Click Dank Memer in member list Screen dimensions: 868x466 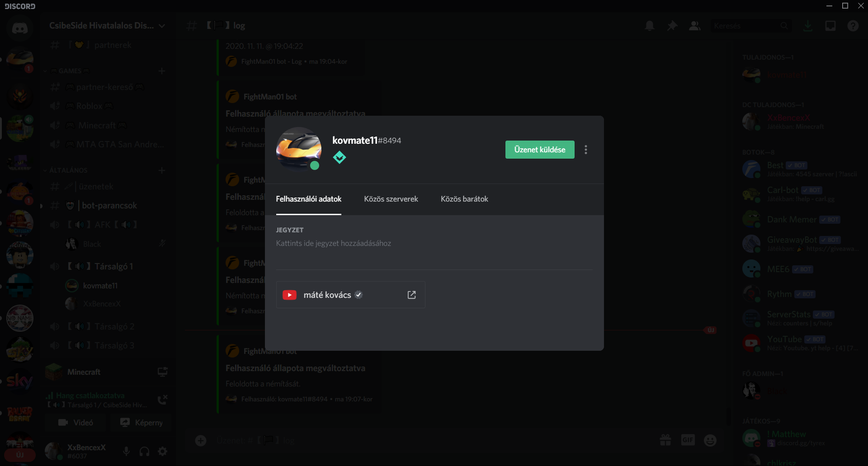point(801,219)
